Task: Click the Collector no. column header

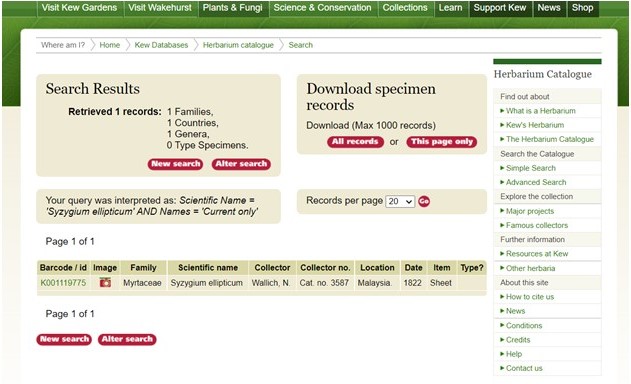Action: tap(325, 268)
